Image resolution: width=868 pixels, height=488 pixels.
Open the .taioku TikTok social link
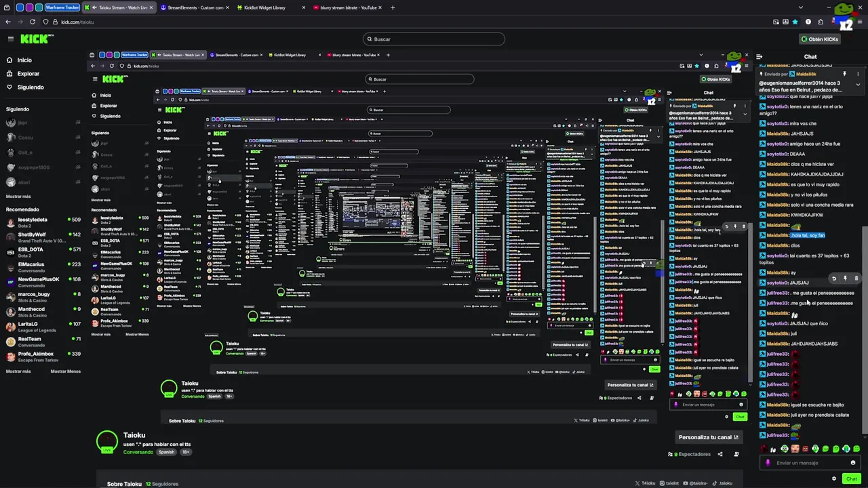pos(723,483)
